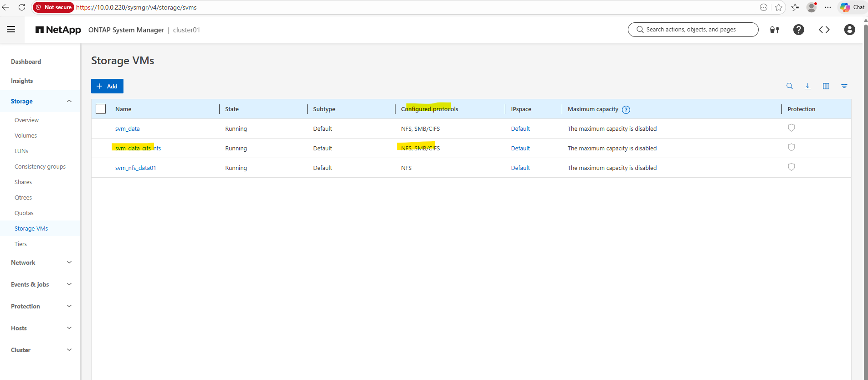
Task: Click the table search magnifier icon
Action: click(x=790, y=86)
